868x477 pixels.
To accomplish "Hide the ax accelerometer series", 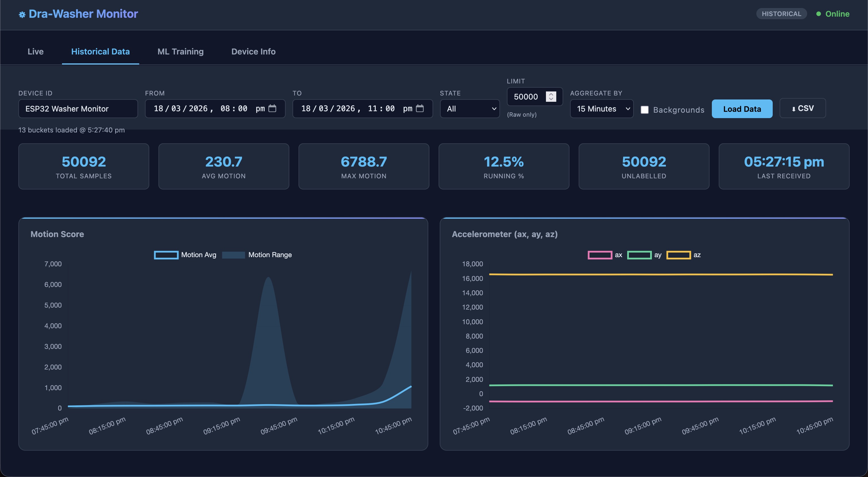I will [x=600, y=255].
